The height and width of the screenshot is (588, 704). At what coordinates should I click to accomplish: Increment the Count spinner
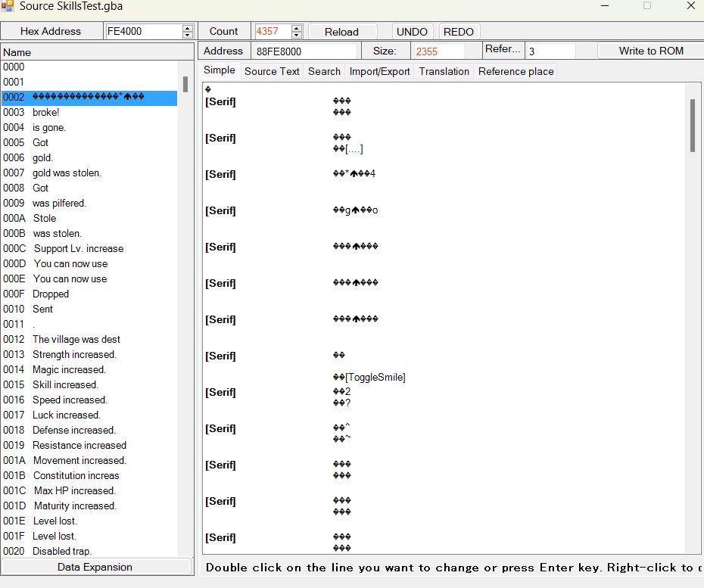point(296,28)
